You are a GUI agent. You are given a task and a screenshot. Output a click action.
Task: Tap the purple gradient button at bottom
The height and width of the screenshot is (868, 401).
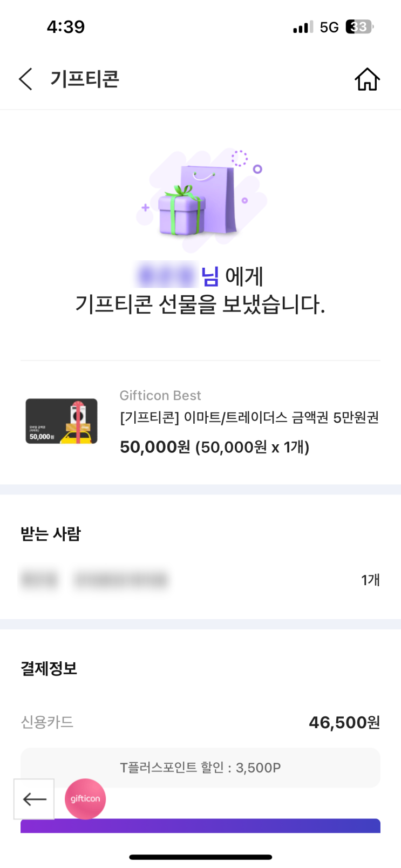201,826
